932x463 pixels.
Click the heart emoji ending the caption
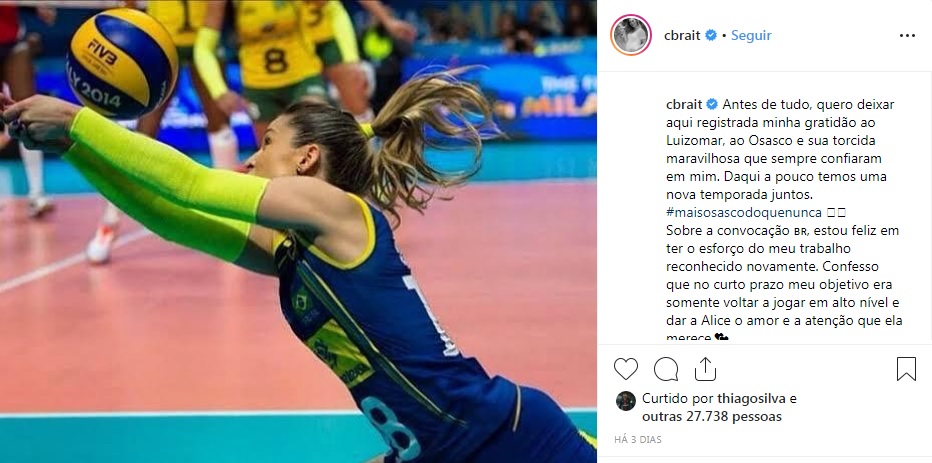[722, 338]
